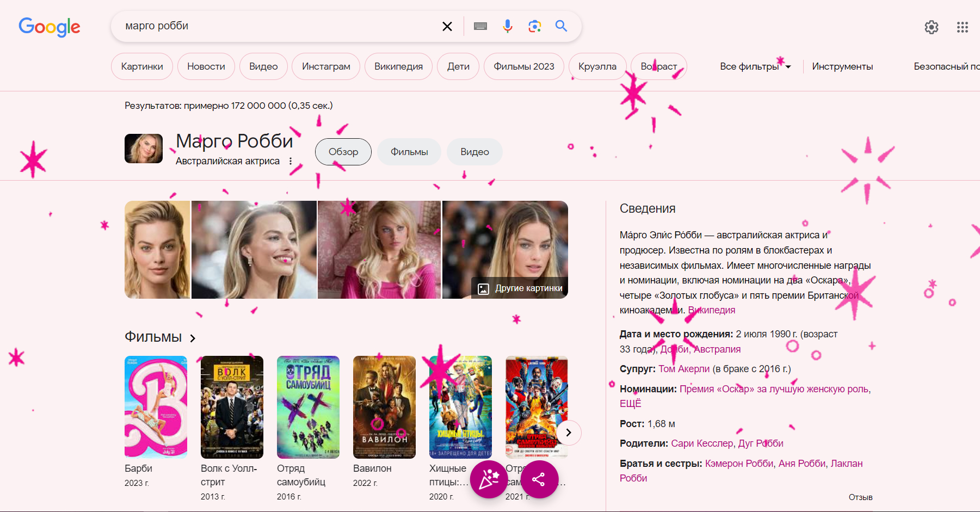Open Google apps grid launcher
This screenshot has height=512, width=980.
coord(963,27)
